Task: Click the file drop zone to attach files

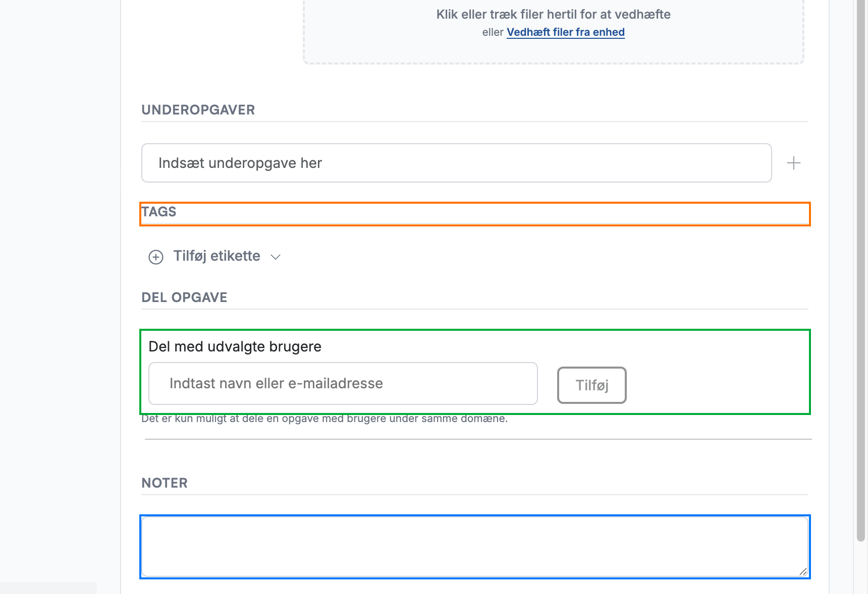Action: (x=553, y=30)
